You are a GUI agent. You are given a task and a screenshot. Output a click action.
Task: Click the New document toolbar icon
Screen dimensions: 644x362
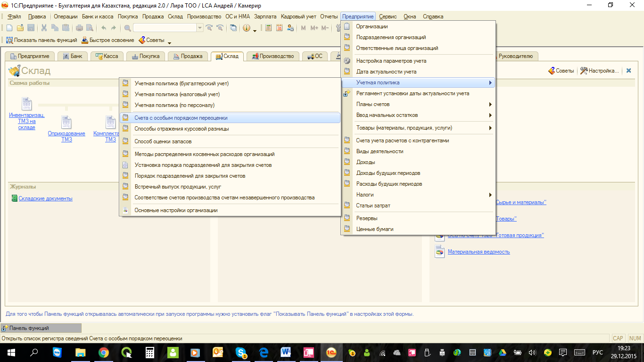click(x=9, y=28)
